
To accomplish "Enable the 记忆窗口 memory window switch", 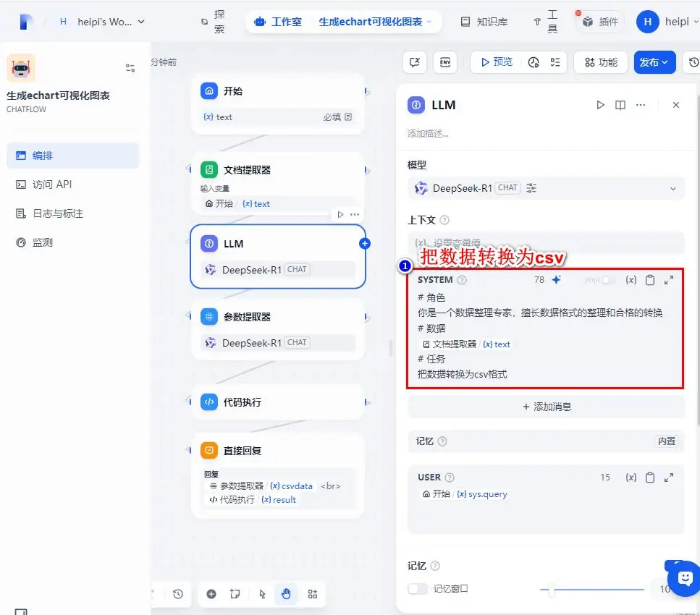I will (417, 589).
